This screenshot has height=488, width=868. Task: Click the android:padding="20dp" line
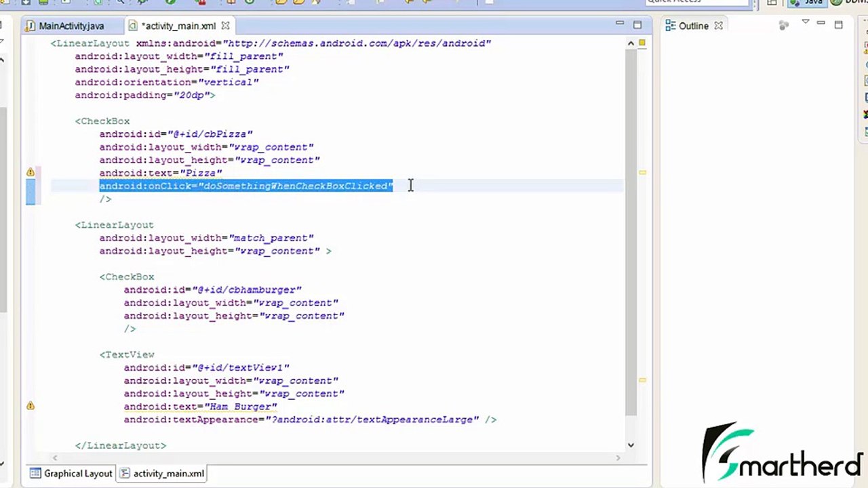click(x=145, y=95)
